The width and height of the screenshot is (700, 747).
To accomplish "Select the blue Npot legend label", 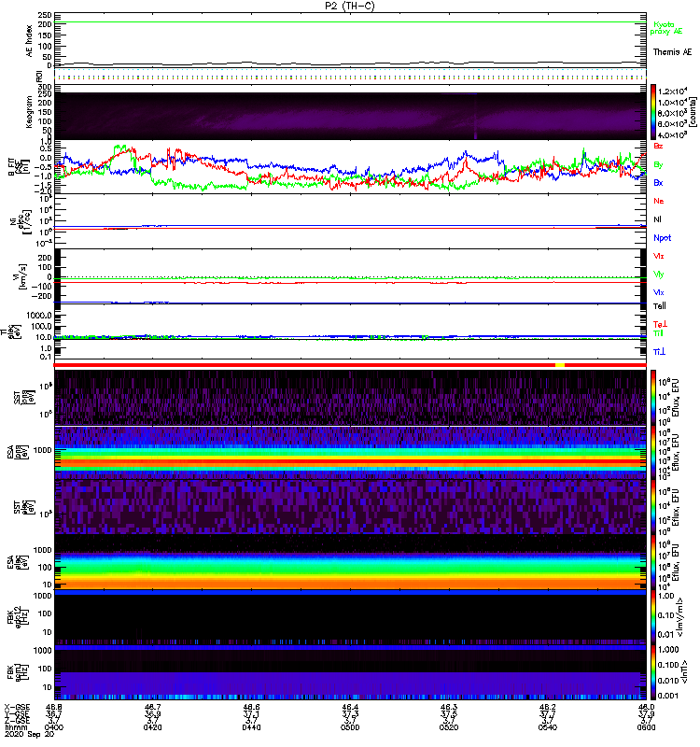I will tap(662, 238).
